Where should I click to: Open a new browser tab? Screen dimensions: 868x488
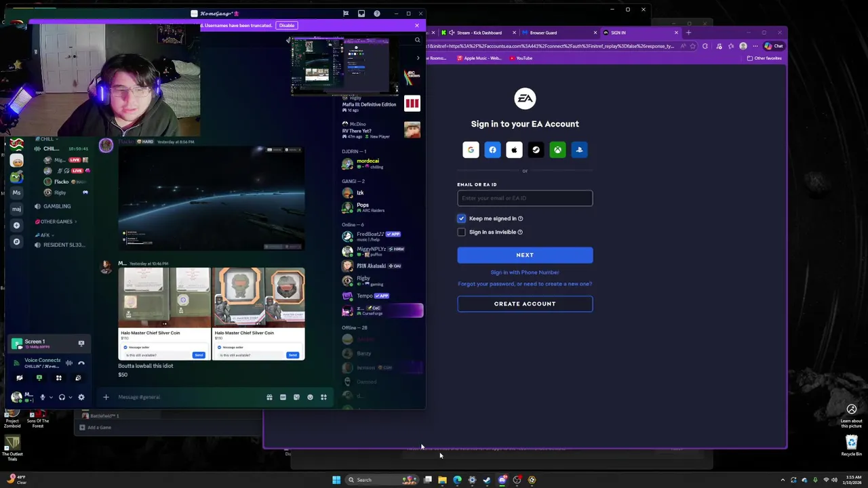(688, 33)
